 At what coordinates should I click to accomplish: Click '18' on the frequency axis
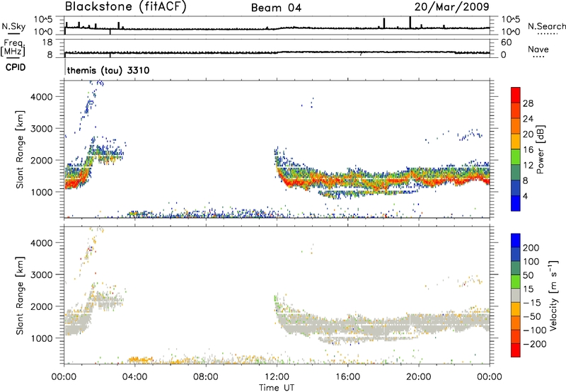pos(47,42)
